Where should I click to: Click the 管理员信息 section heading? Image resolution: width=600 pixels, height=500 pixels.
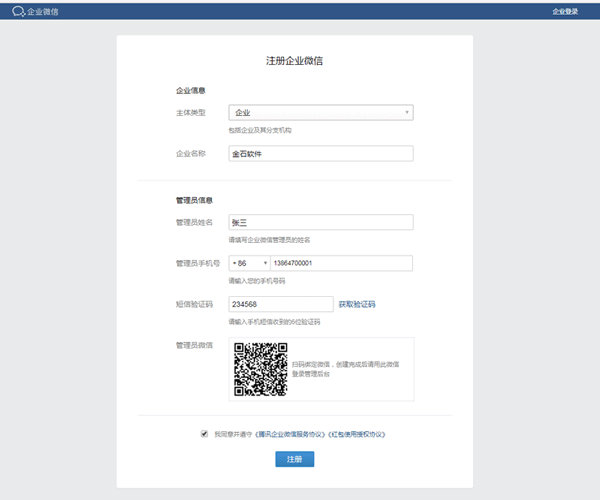[193, 200]
